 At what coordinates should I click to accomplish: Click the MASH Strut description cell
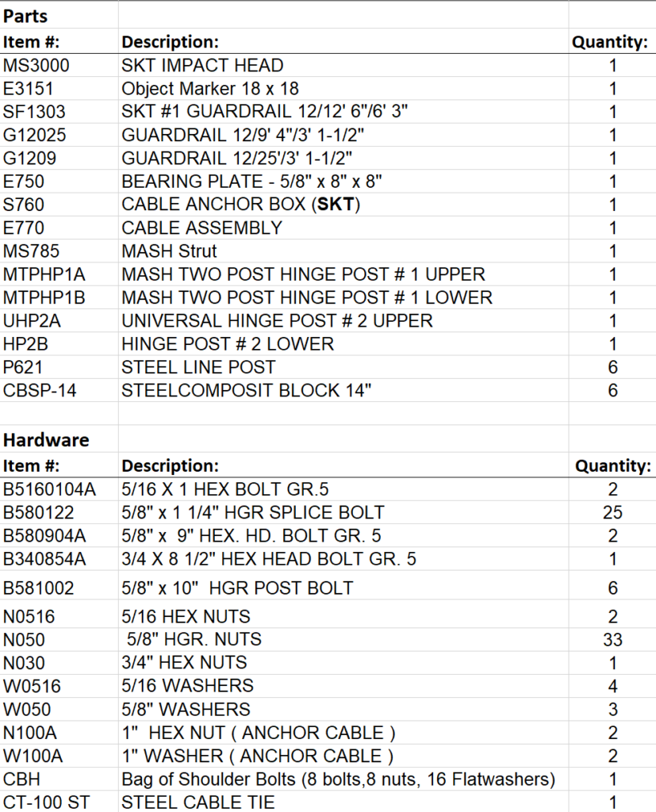pyautogui.click(x=170, y=251)
